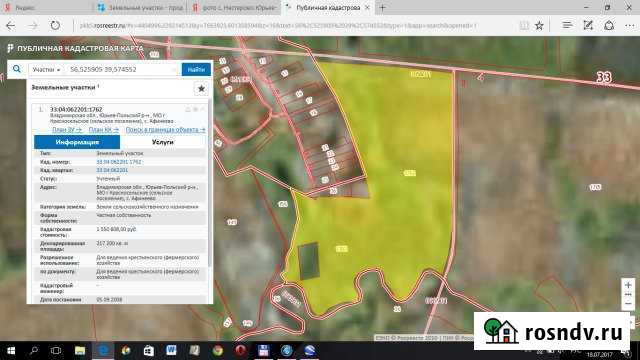640x360 pixels.
Task: Click the Edge share icon
Action: [x=609, y=25]
